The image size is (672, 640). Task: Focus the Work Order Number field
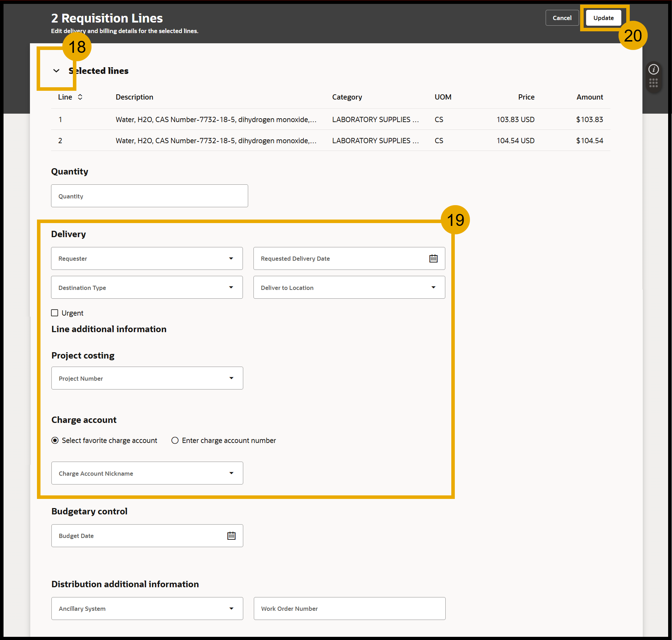349,609
